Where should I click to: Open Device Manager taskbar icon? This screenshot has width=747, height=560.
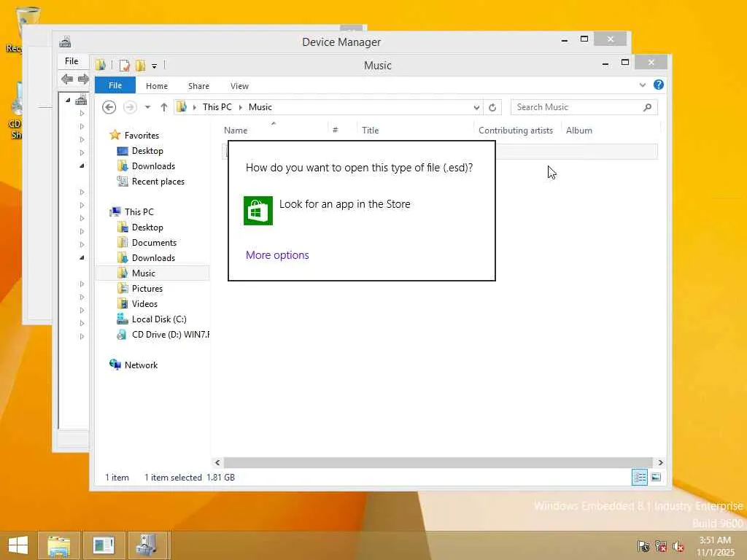click(x=148, y=545)
